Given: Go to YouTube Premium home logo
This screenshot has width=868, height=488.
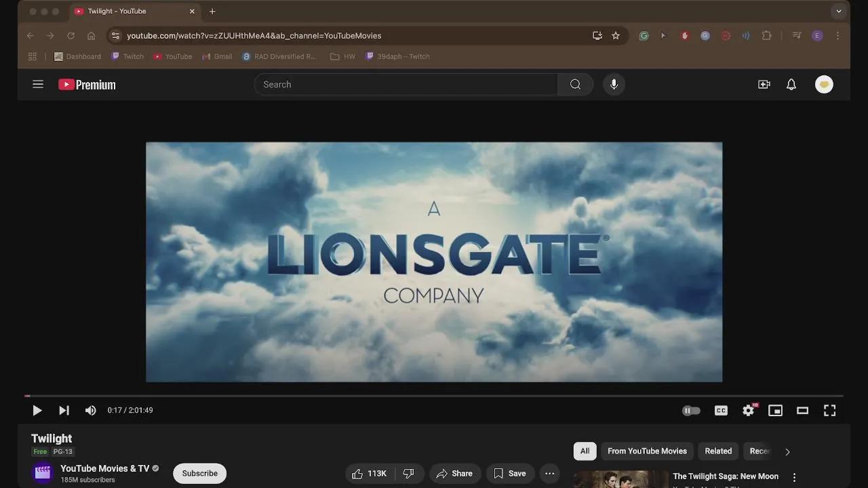Looking at the screenshot, I should (x=87, y=85).
